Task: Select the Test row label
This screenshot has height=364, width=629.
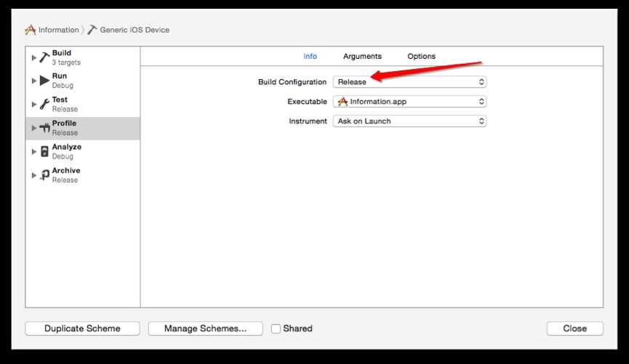Action: coord(60,100)
